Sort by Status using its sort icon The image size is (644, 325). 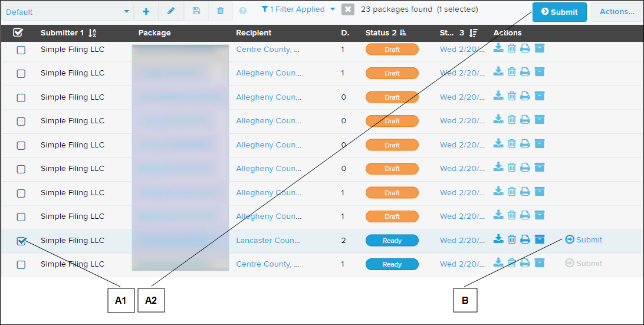click(403, 33)
